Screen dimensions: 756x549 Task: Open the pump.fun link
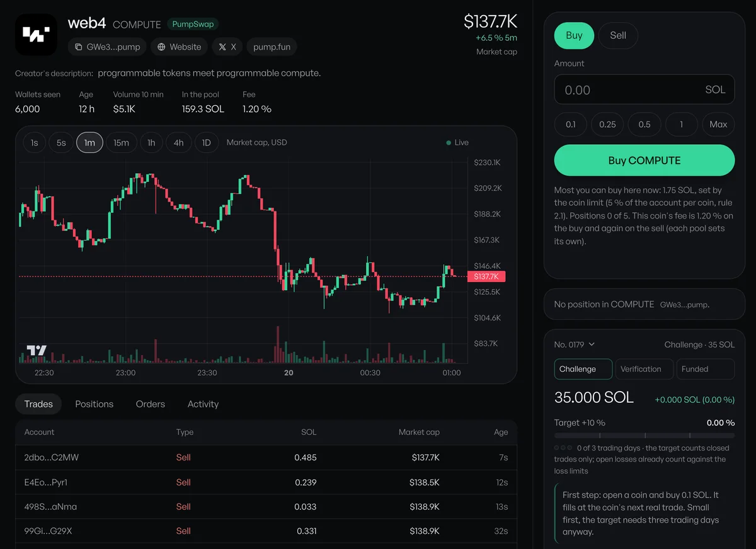(x=272, y=47)
